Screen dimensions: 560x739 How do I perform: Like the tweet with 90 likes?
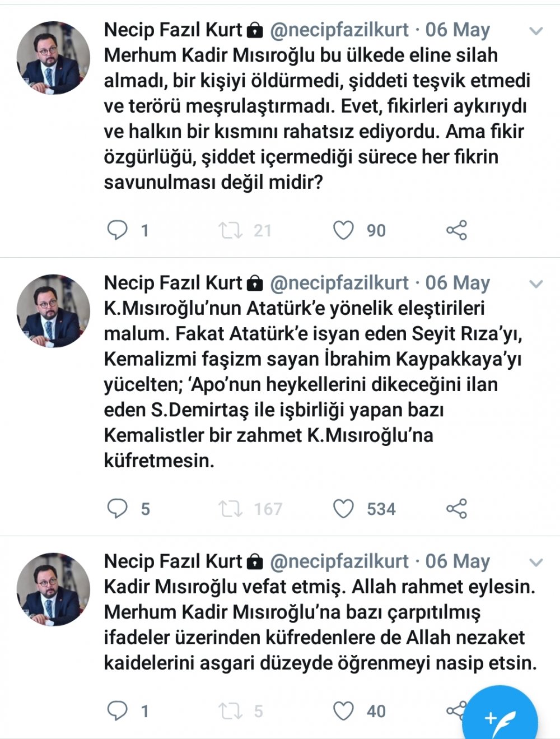[x=343, y=230]
